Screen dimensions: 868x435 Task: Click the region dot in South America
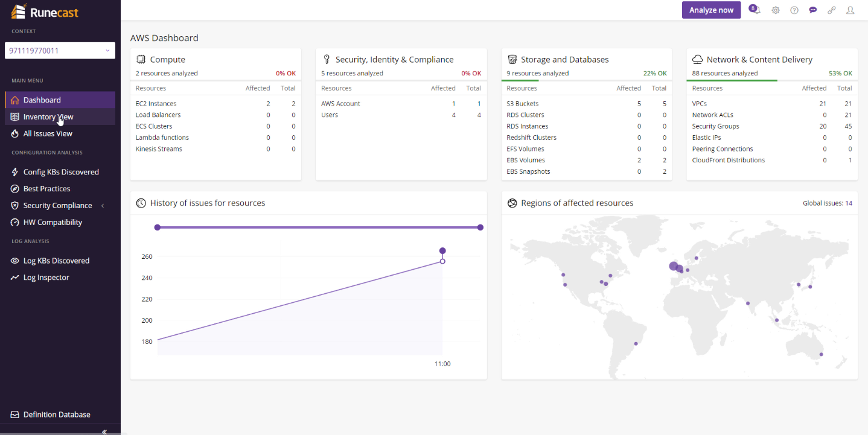[x=636, y=344]
